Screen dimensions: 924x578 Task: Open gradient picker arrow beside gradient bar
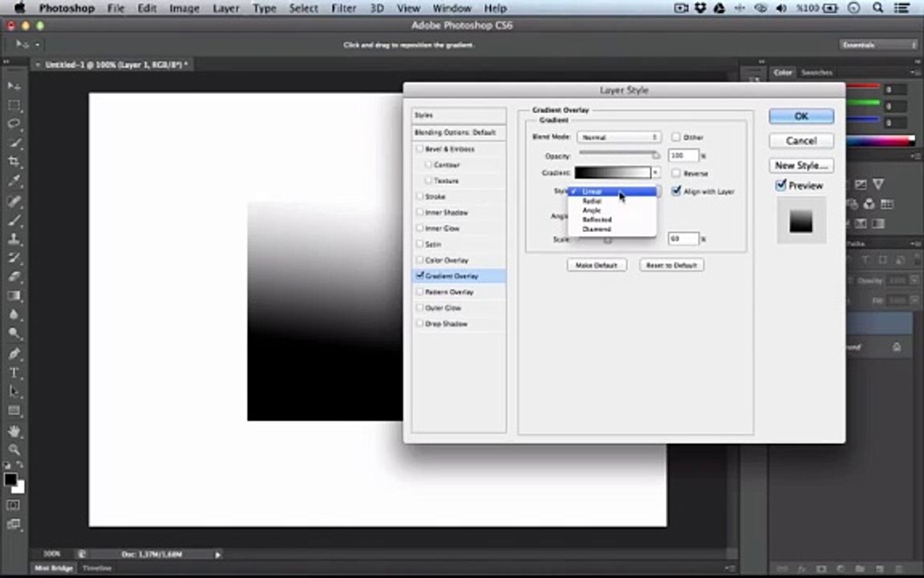(x=655, y=173)
